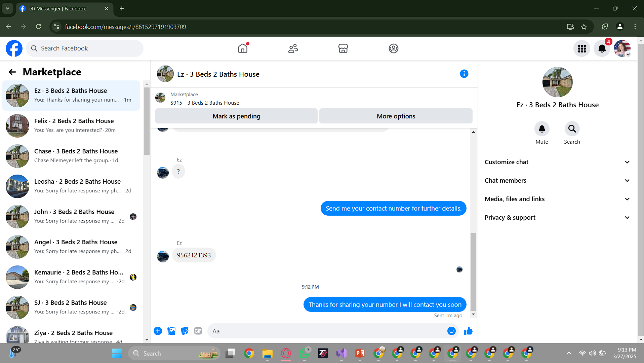Open the emoji picker in the message box
The width and height of the screenshot is (644, 363).
[451, 331]
